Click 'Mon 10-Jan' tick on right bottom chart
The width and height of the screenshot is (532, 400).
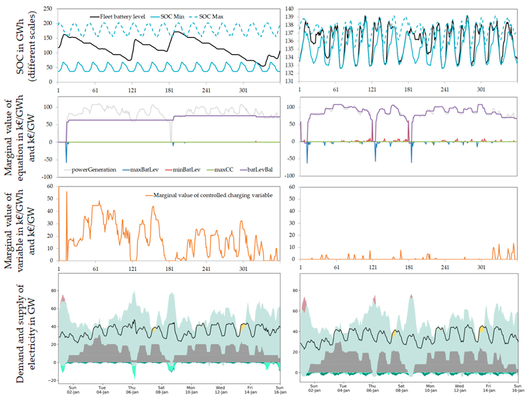431,388
